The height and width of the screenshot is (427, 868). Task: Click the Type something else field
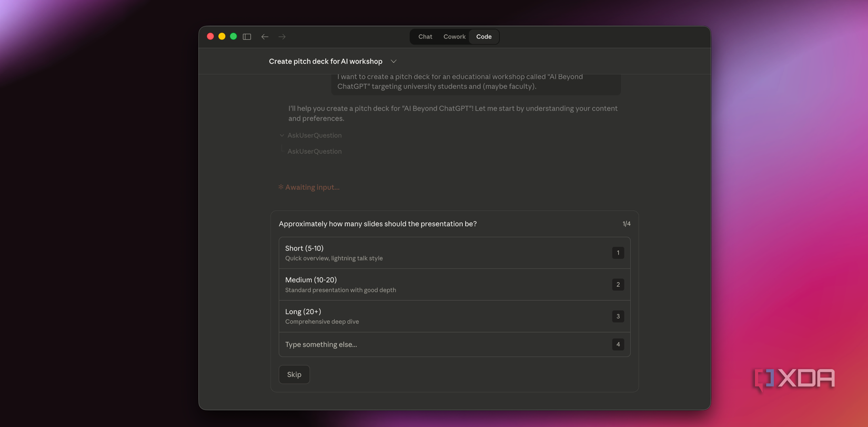pyautogui.click(x=455, y=344)
